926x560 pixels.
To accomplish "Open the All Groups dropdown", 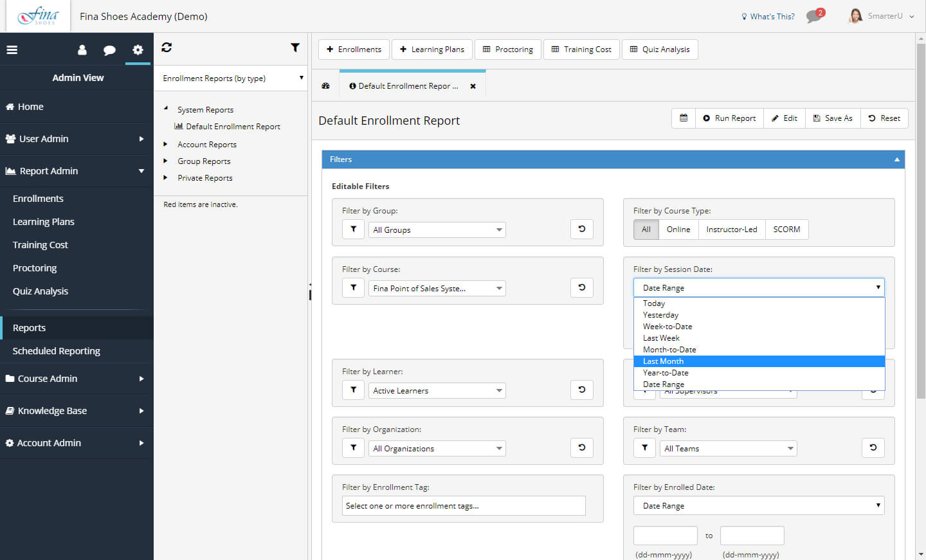I will coord(437,230).
